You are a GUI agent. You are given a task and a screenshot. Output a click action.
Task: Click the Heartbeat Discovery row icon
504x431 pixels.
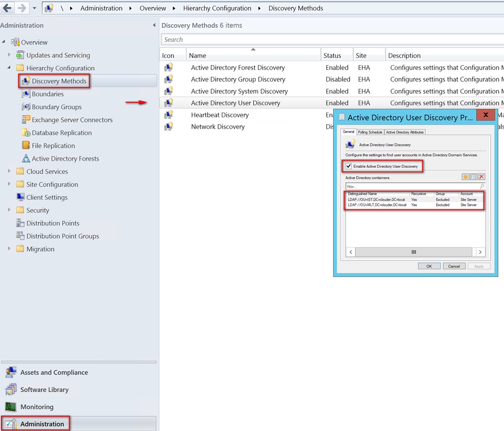coord(169,115)
